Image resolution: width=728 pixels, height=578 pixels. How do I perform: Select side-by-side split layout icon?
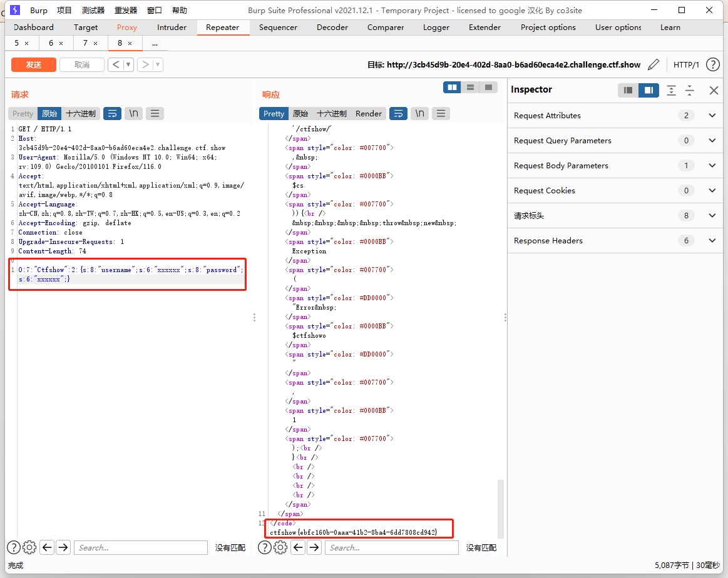pyautogui.click(x=452, y=87)
